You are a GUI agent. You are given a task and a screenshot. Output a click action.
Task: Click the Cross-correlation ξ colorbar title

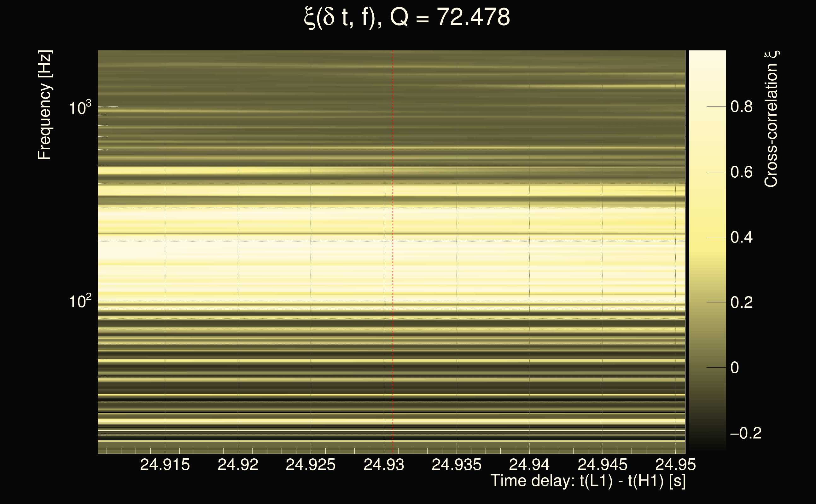click(771, 119)
